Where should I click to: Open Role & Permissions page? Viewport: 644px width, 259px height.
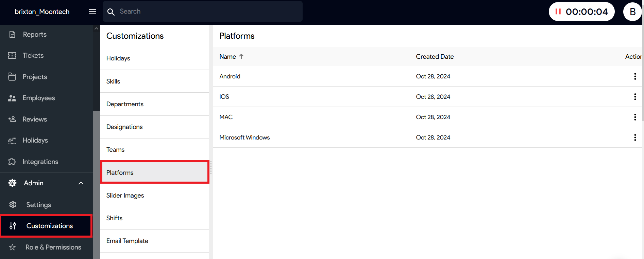[x=53, y=247]
